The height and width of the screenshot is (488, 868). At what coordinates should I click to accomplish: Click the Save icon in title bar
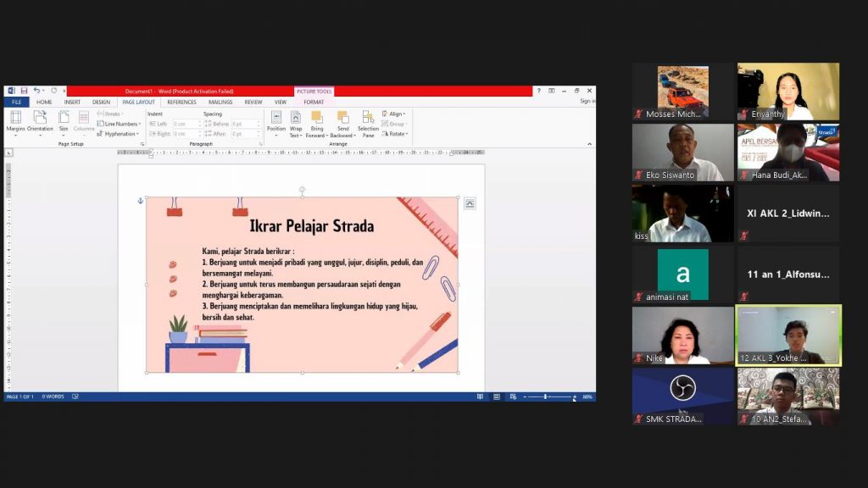point(24,91)
